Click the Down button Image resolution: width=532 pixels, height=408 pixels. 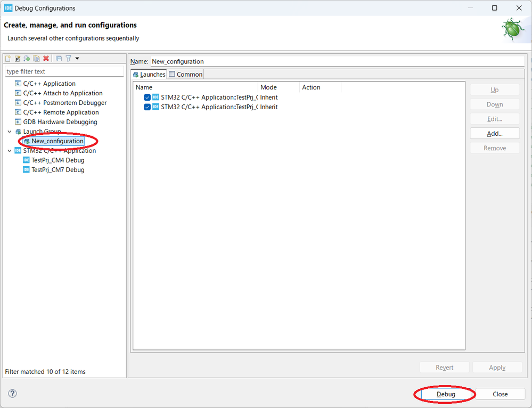(x=495, y=104)
